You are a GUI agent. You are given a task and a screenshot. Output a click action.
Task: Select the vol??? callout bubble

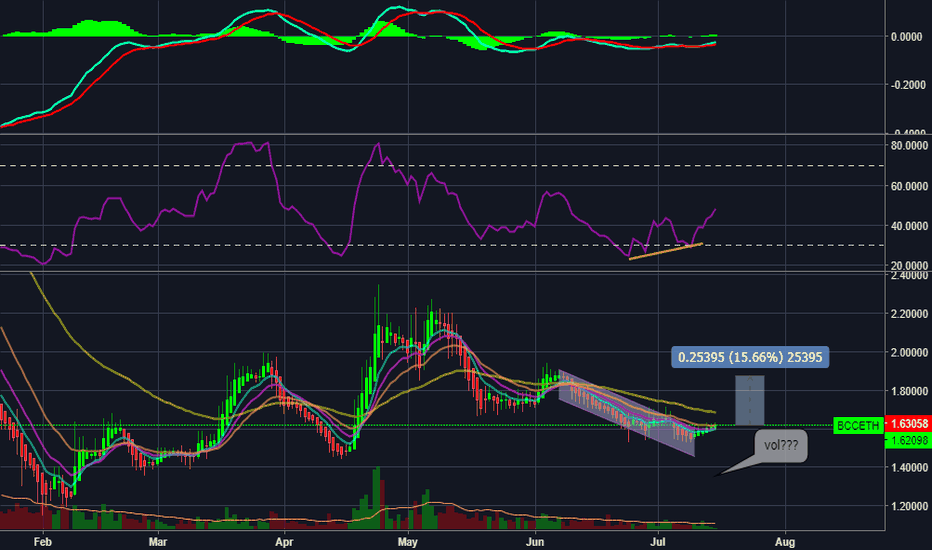[780, 445]
